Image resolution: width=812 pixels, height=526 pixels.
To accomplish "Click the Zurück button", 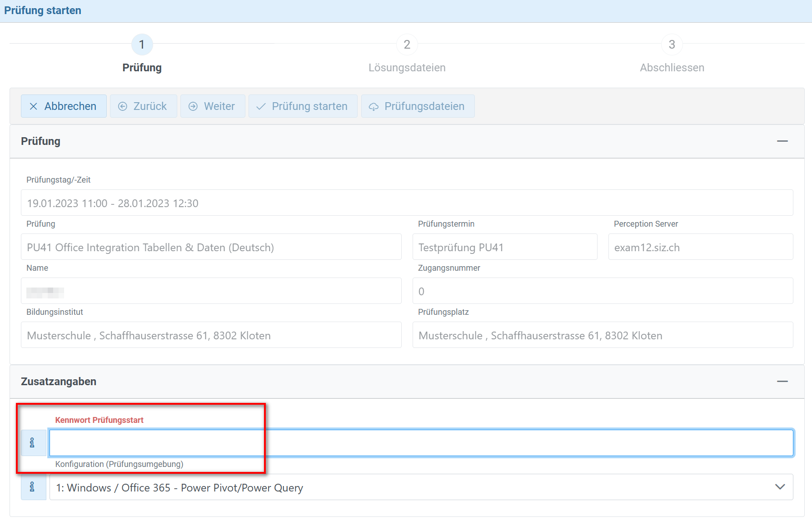I will (x=143, y=106).
